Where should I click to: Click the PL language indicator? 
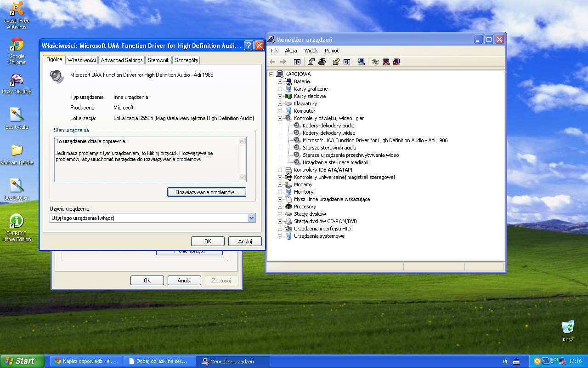[x=506, y=362]
